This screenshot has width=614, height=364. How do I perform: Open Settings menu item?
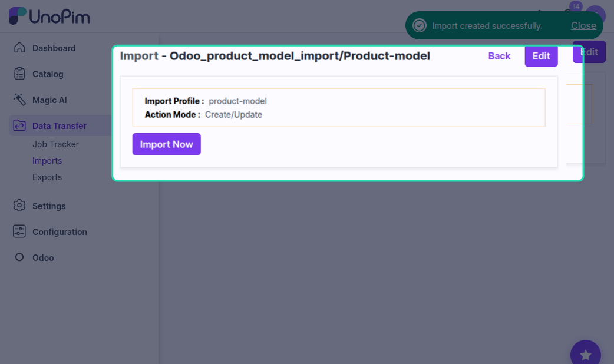pos(49,206)
